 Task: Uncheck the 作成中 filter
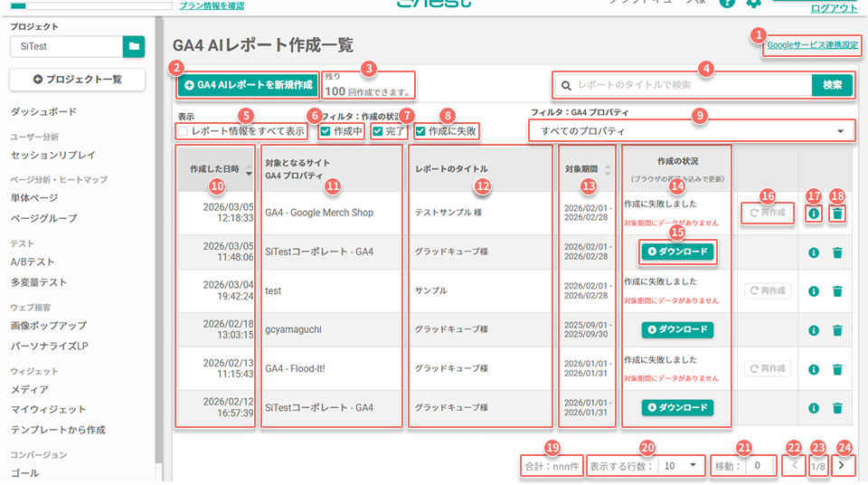[325, 131]
